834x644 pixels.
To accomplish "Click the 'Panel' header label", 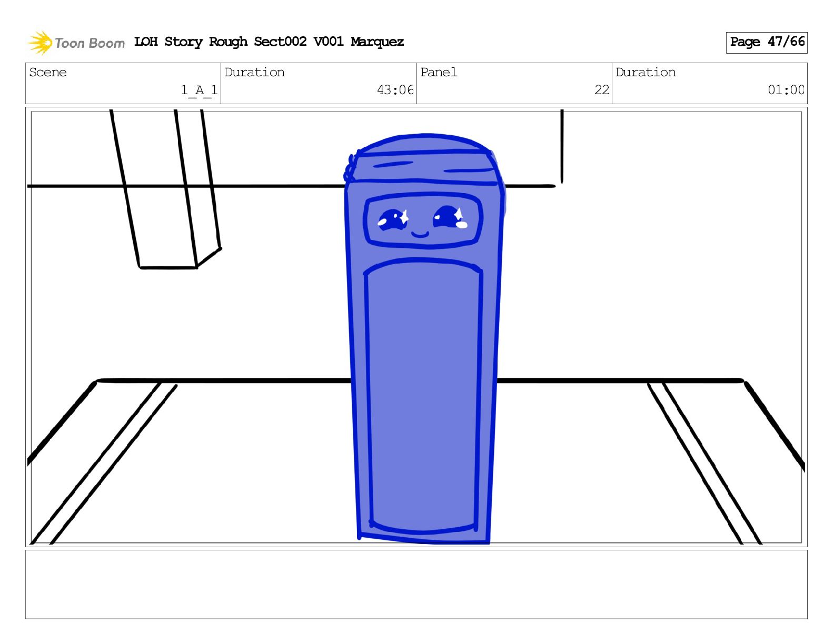I will pyautogui.click(x=439, y=72).
